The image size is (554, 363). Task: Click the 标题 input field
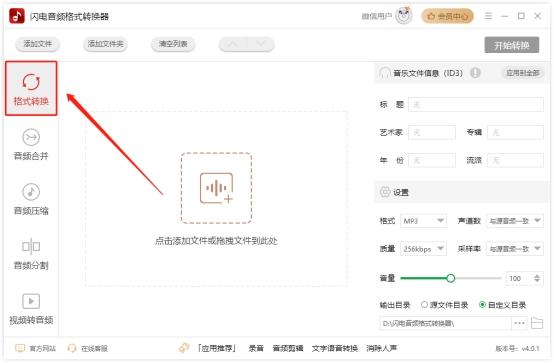(x=476, y=105)
